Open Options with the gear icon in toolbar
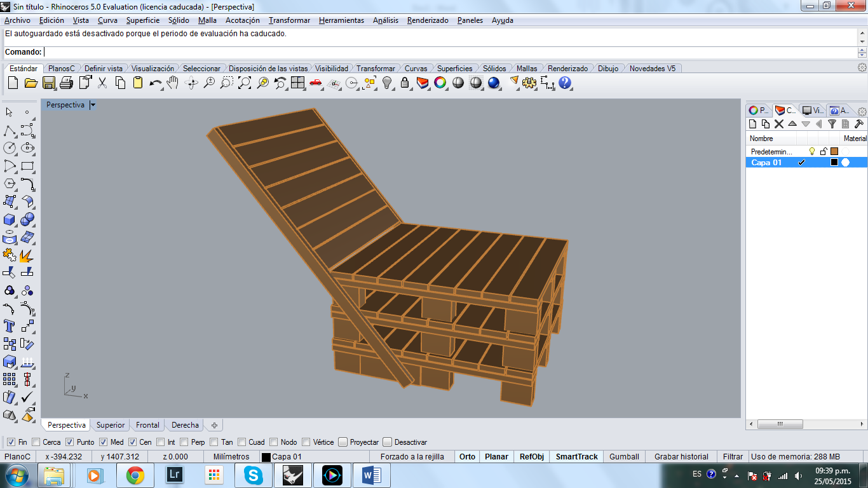The width and height of the screenshot is (868, 488). pos(529,83)
